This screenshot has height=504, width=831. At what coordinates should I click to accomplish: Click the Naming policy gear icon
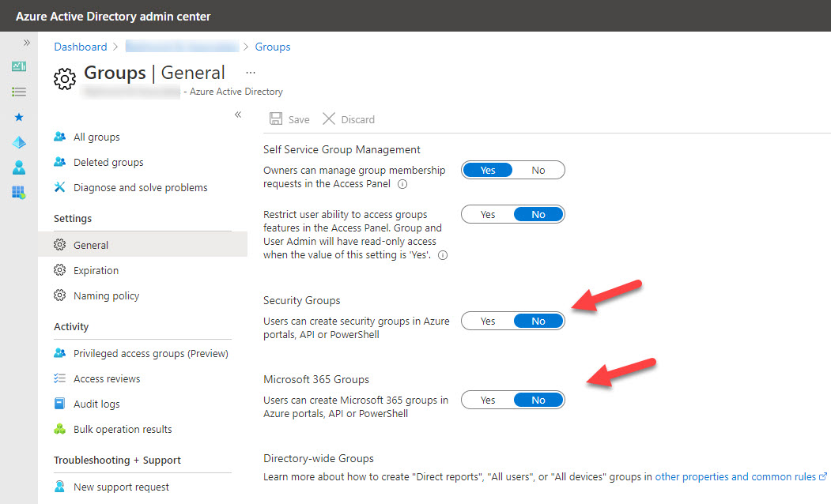click(x=60, y=295)
